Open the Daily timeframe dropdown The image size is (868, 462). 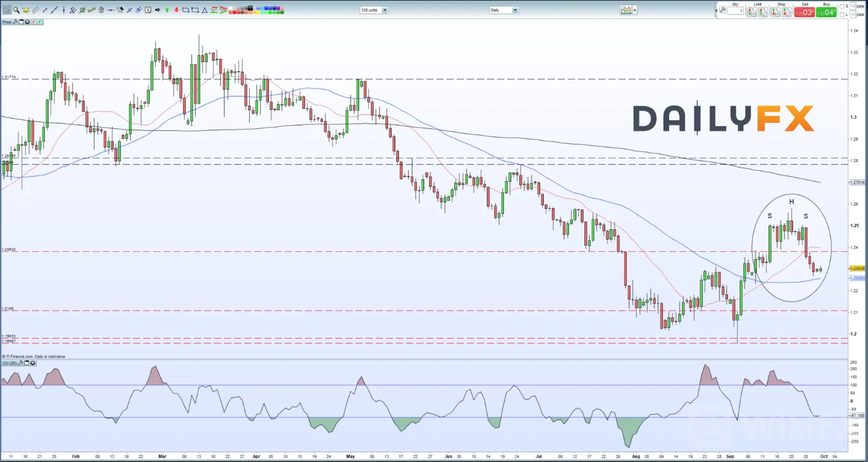pyautogui.click(x=504, y=10)
